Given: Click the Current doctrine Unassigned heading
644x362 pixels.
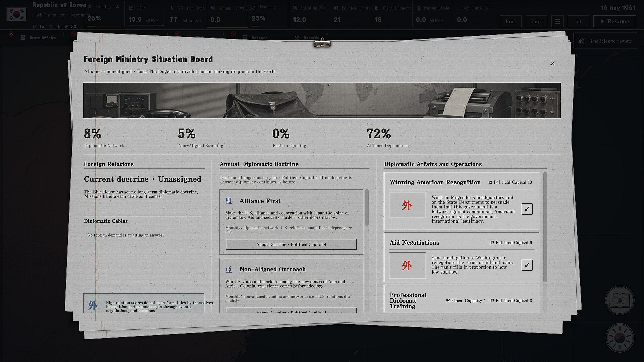Looking at the screenshot, I should coord(143,179).
